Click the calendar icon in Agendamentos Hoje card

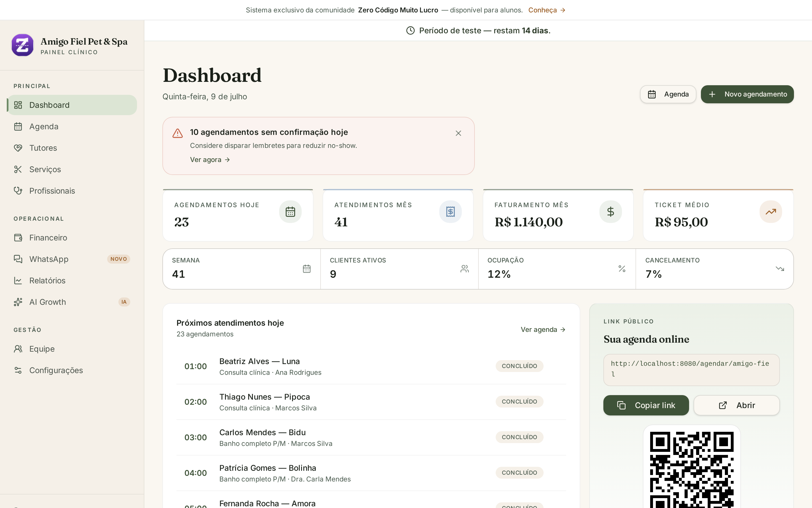290,212
